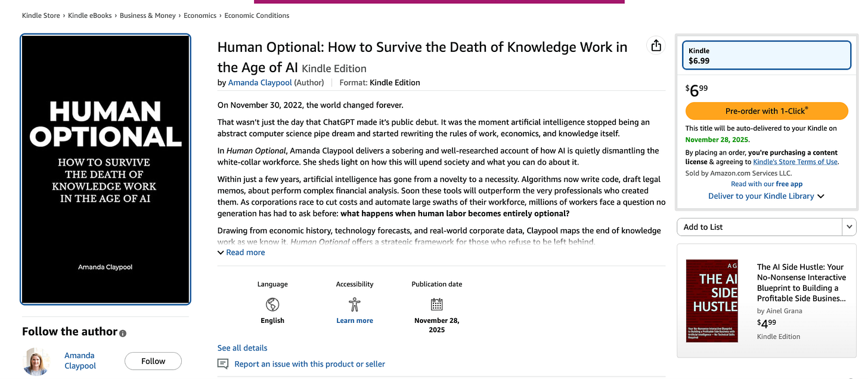Expand Deliver to your Kindle Library
868x379 pixels.
(x=767, y=196)
